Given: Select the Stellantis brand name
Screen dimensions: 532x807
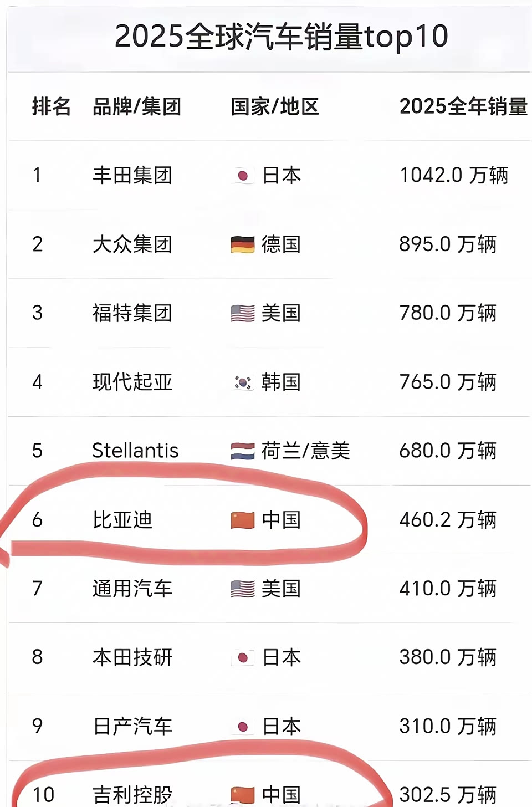Looking at the screenshot, I should click(x=135, y=451).
